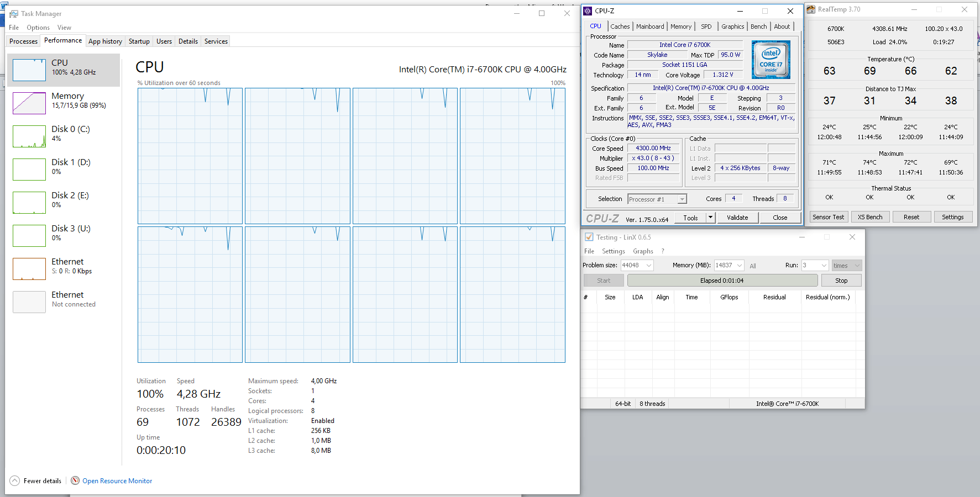Select the CPU tab in CPU-Z
Viewport: 980px width, 497px height.
[595, 26]
